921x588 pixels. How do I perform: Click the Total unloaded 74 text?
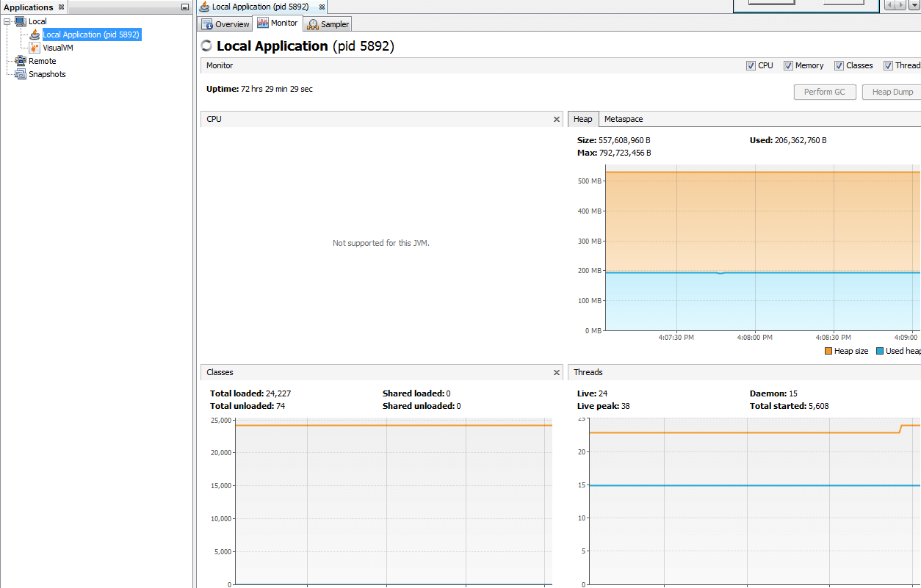[248, 406]
